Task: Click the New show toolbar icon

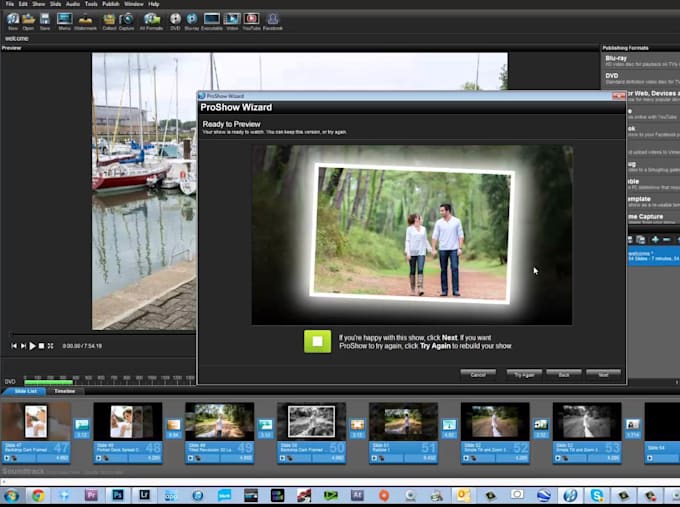Action: pyautogui.click(x=13, y=21)
